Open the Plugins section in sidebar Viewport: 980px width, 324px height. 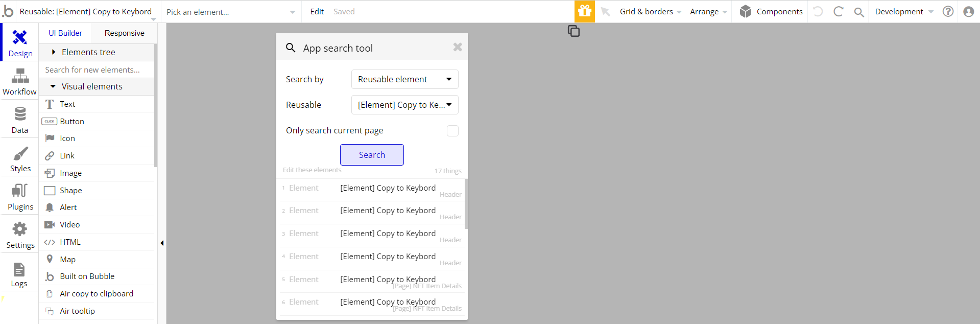click(x=20, y=197)
